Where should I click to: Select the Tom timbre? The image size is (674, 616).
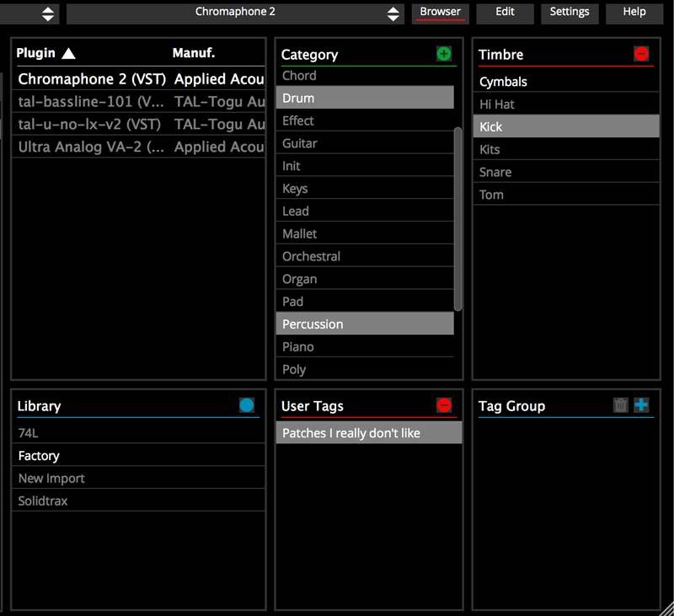coord(566,195)
